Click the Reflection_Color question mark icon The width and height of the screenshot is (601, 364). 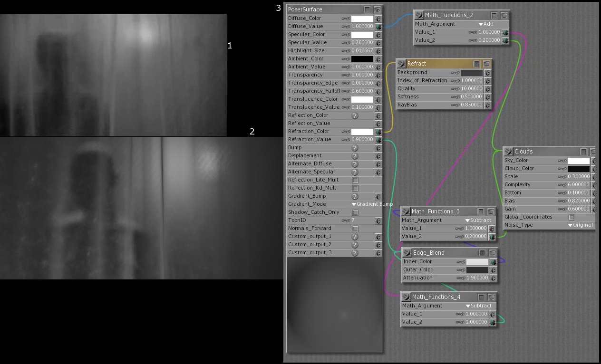click(x=355, y=115)
